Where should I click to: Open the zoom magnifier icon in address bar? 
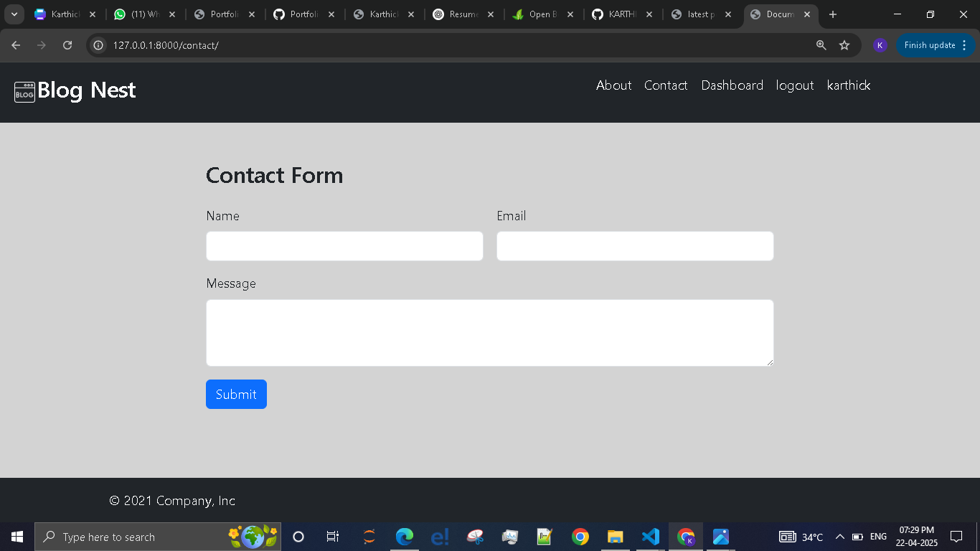click(821, 45)
